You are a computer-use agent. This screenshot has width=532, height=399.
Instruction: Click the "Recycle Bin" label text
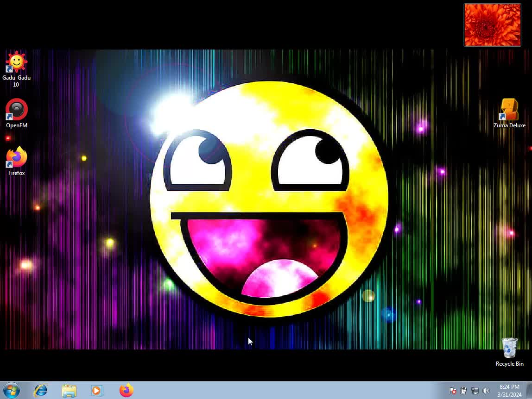509,364
